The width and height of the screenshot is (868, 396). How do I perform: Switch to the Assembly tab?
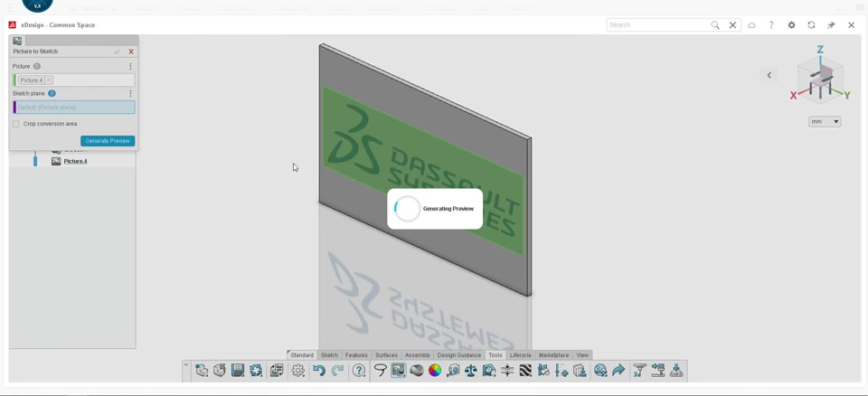(418, 355)
